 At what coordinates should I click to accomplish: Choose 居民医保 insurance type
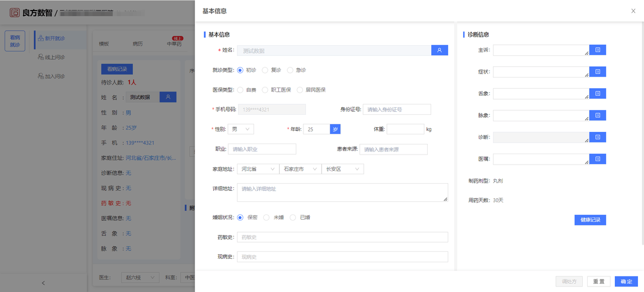[x=300, y=90]
